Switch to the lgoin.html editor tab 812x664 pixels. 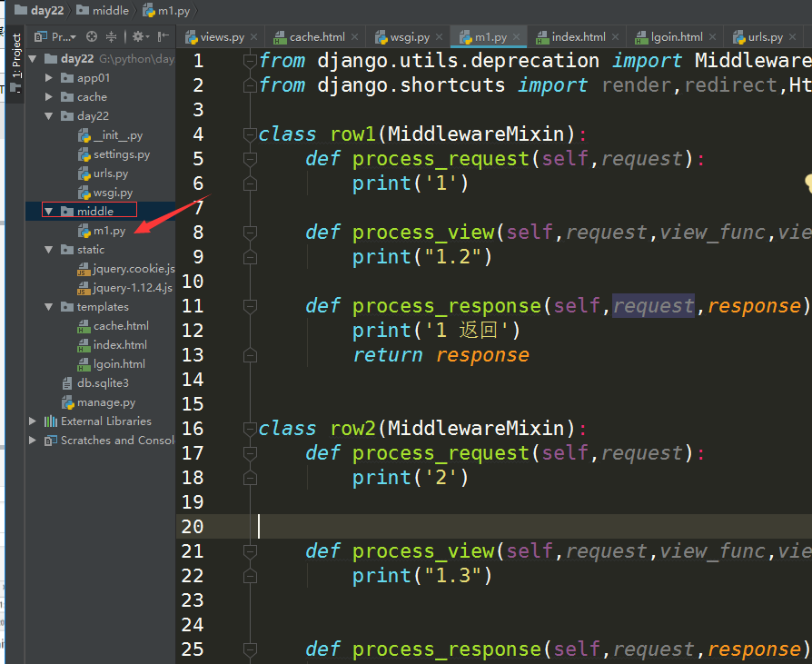pos(677,37)
